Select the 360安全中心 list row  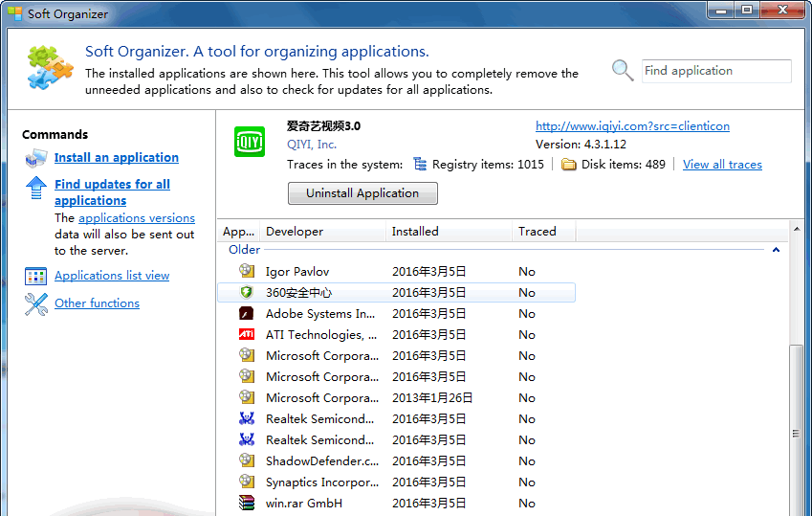pos(396,293)
